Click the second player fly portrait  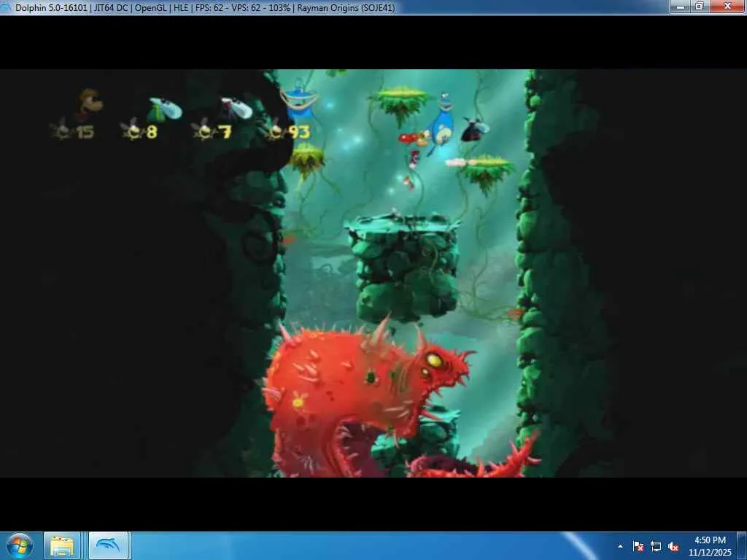tap(164, 109)
